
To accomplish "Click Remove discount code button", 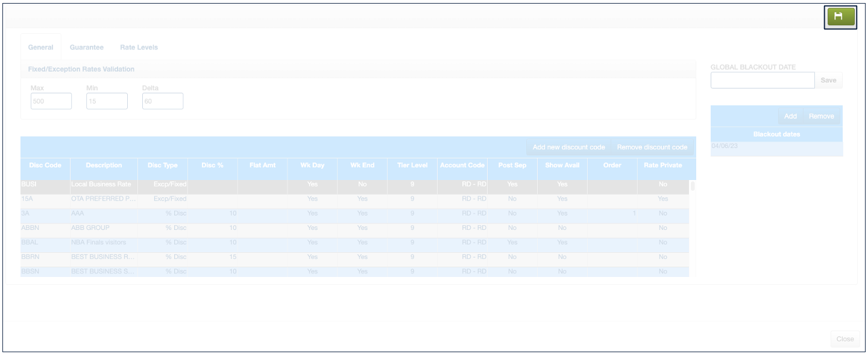I will 652,147.
